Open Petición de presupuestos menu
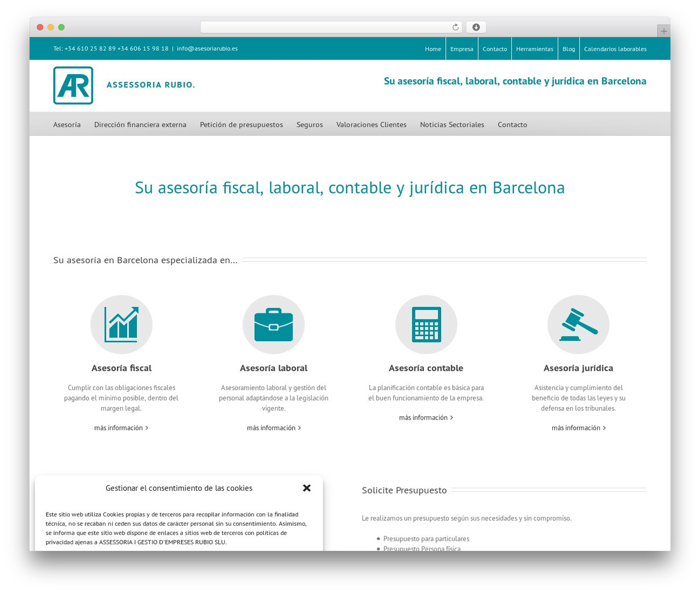The width and height of the screenshot is (700, 593). (x=241, y=125)
